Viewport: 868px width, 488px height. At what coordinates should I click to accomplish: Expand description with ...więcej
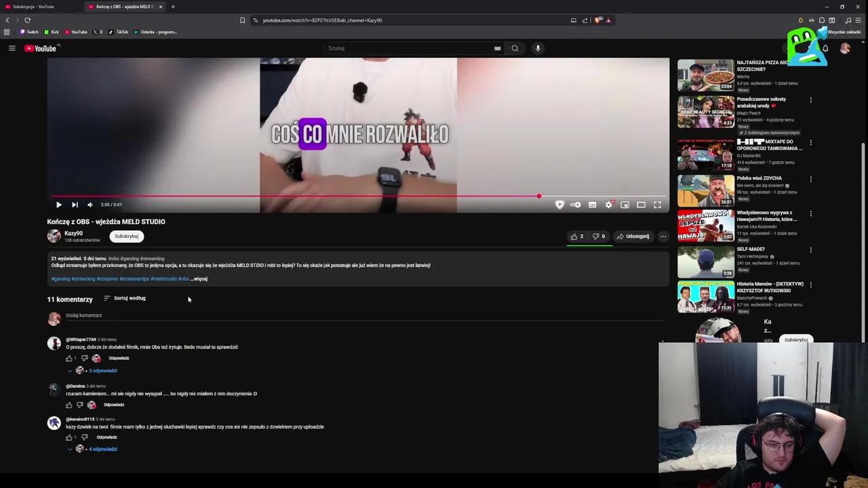[x=199, y=279]
